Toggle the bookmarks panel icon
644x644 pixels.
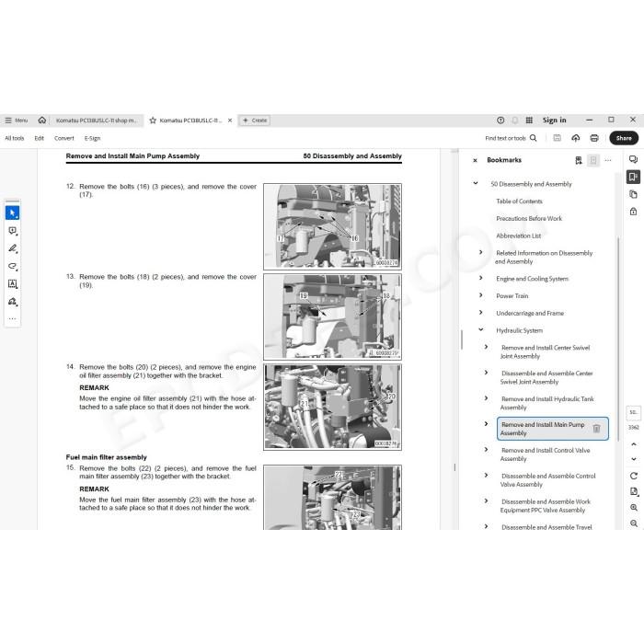click(x=633, y=177)
